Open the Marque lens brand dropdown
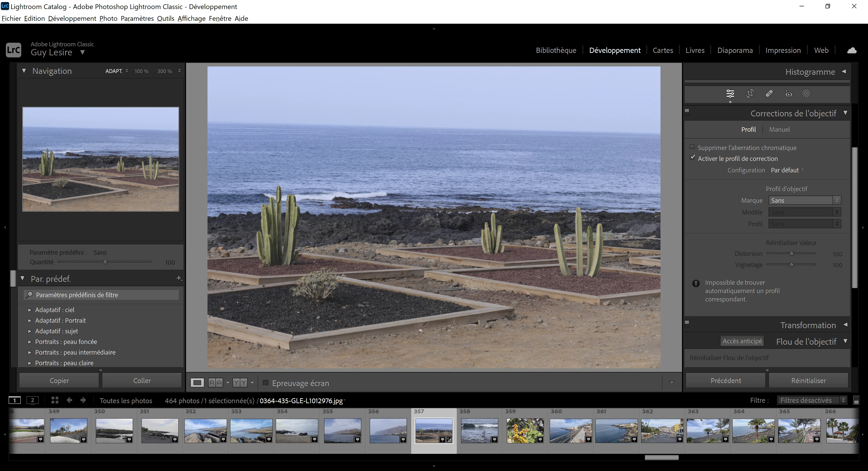The width and height of the screenshot is (868, 471). [804, 200]
